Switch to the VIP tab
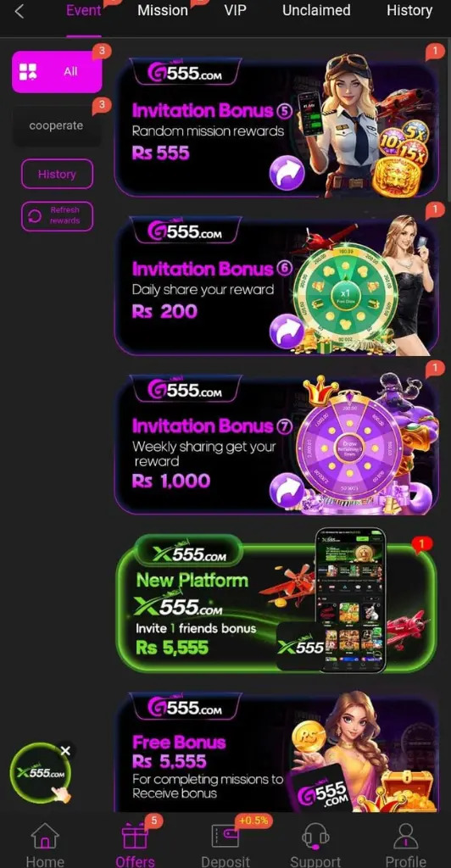 point(235,10)
